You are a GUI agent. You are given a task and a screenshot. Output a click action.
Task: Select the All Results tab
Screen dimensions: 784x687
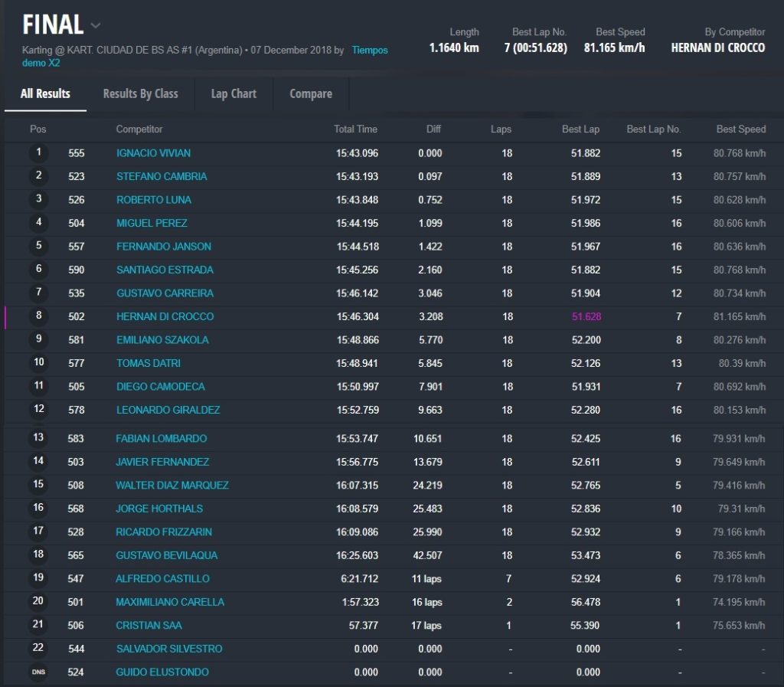point(45,93)
